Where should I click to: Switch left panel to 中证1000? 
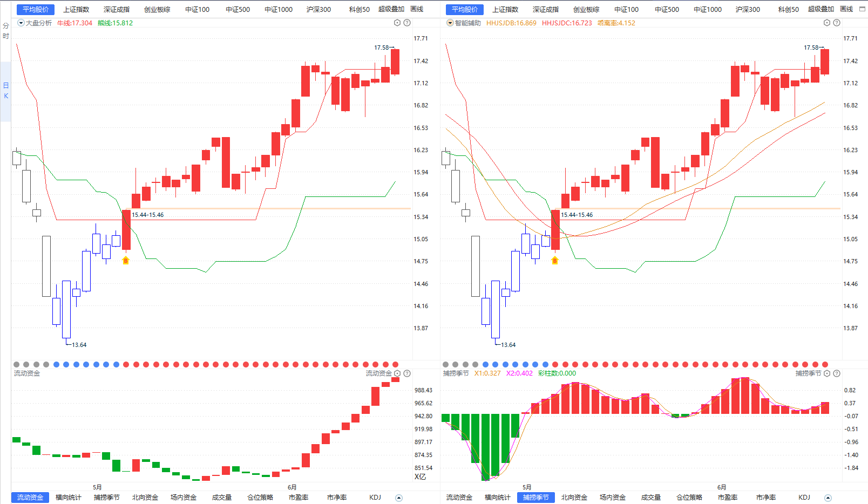click(x=279, y=10)
